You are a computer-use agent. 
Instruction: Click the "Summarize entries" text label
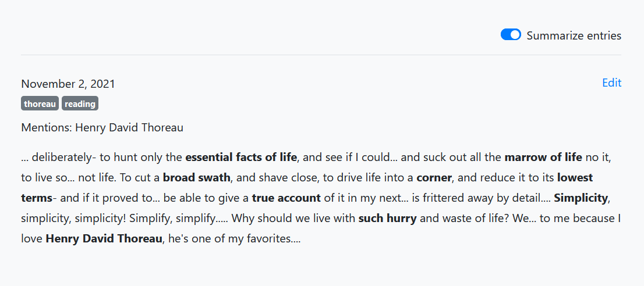tap(574, 35)
